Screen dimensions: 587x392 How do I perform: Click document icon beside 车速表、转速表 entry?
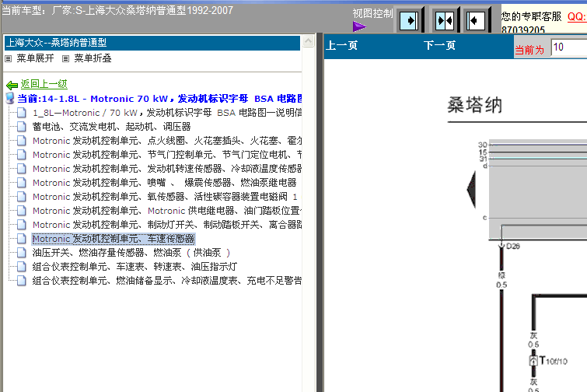tap(22, 267)
